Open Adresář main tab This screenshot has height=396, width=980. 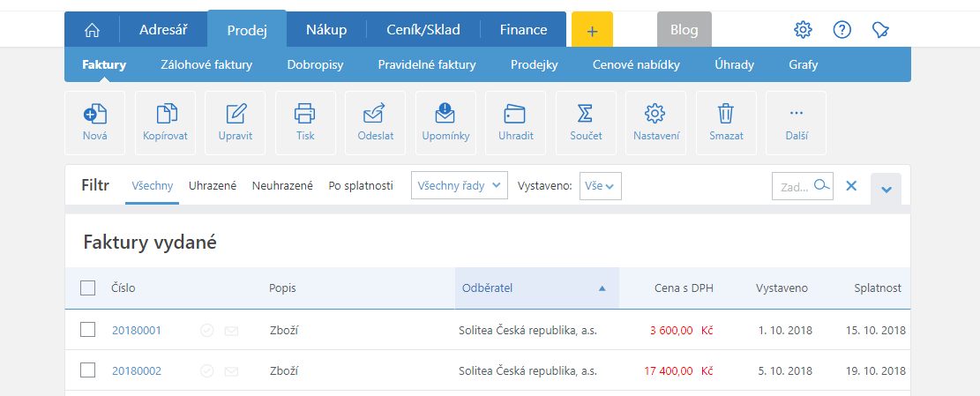(x=163, y=29)
